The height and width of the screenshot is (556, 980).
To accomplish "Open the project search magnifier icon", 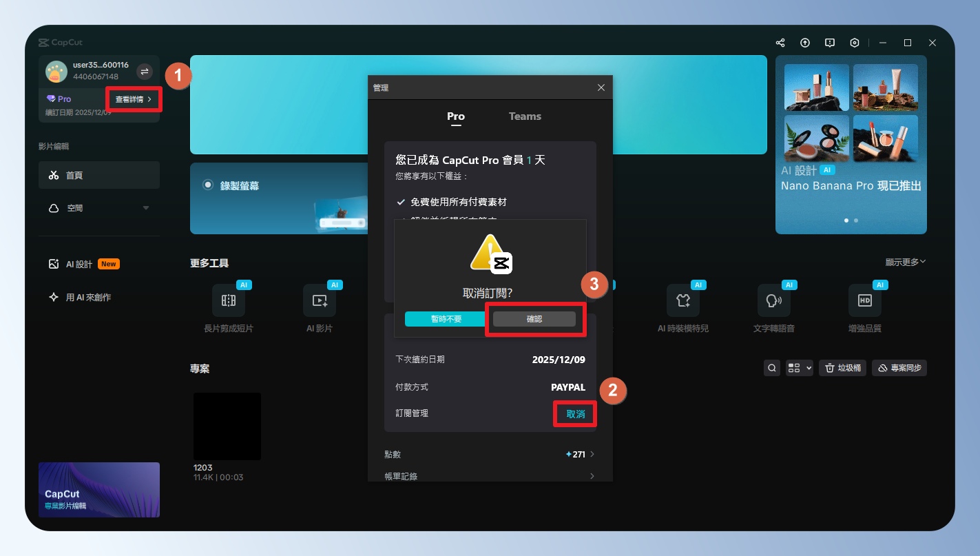I will click(772, 368).
